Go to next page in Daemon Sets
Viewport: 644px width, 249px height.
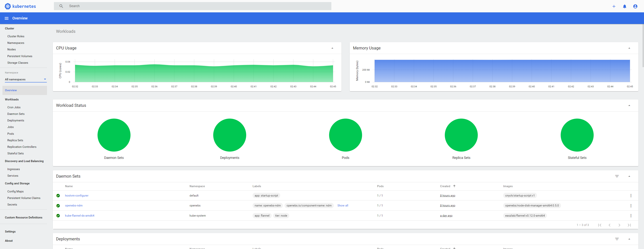619,225
